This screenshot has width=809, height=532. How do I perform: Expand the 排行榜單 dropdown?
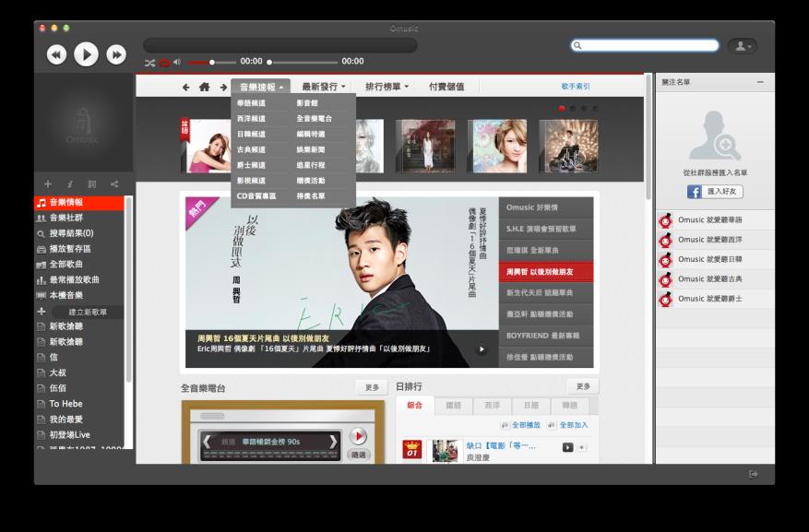pos(387,87)
